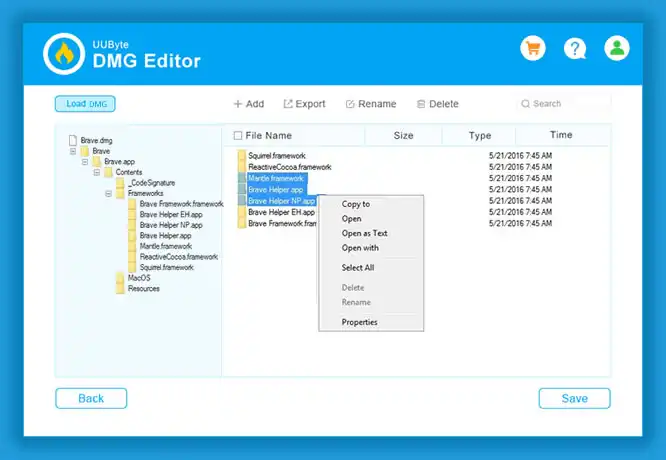The image size is (666, 460).
Task: Choose Open with from context menu
Action: (360, 248)
